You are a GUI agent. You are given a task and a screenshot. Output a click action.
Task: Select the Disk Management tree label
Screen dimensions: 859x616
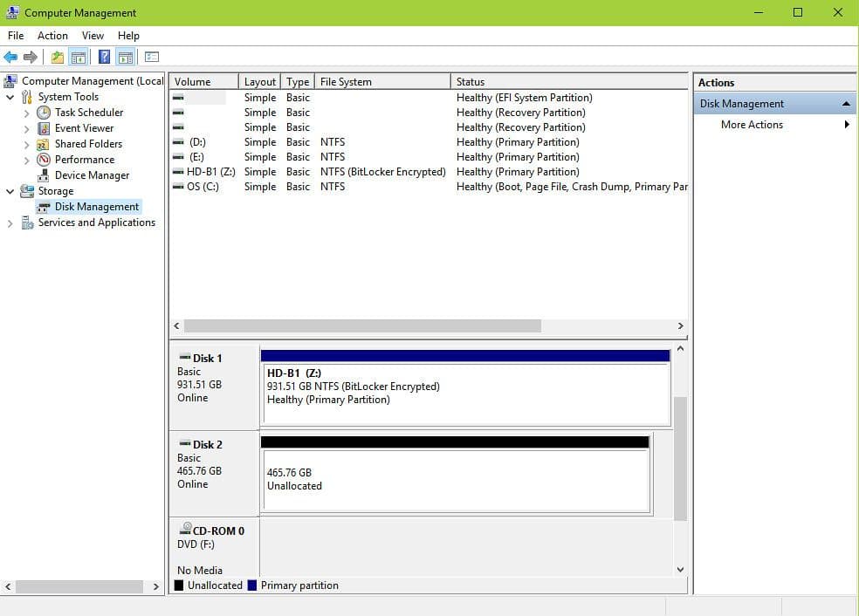[x=97, y=207]
